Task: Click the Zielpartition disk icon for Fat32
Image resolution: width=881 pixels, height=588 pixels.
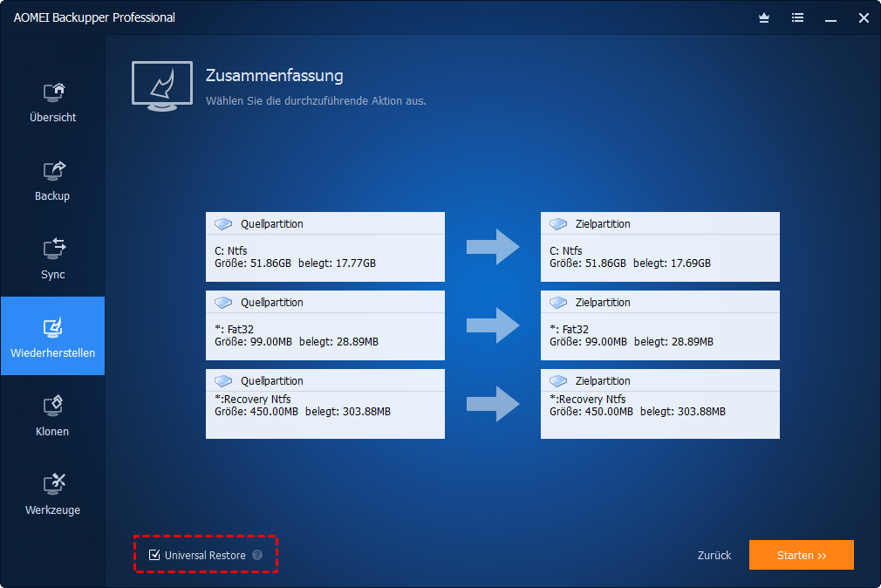Action: 558,303
